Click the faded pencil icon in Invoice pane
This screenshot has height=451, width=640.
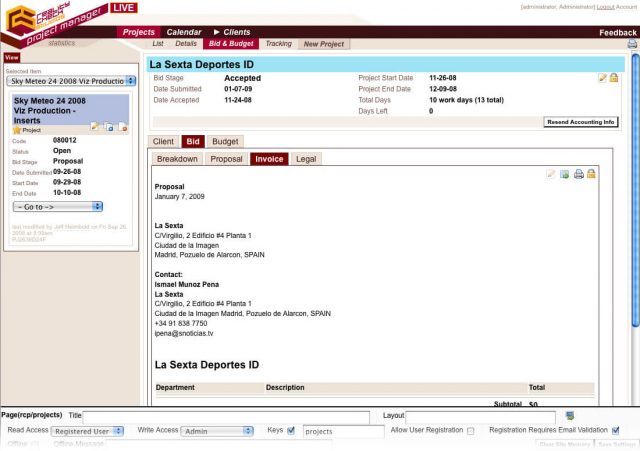click(x=551, y=174)
